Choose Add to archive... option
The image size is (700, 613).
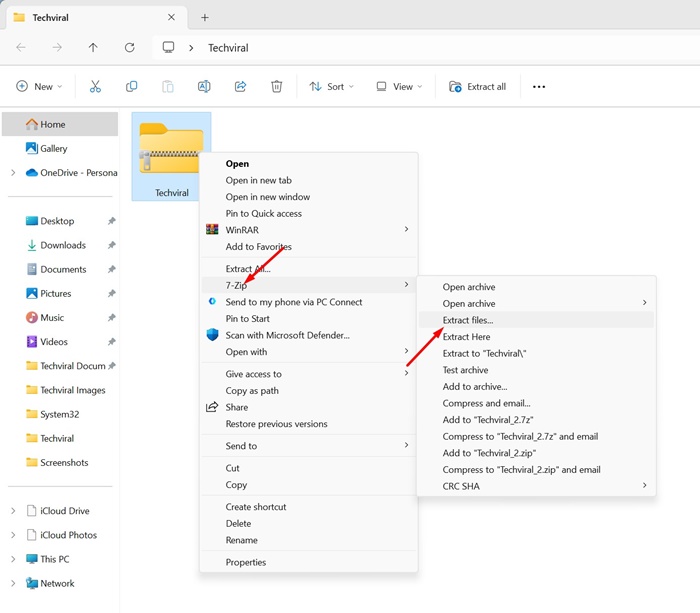(536, 387)
